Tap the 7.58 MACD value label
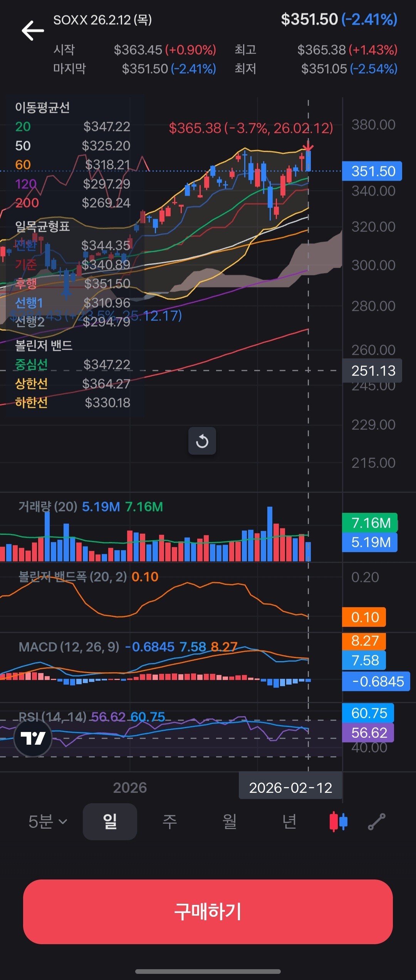Image resolution: width=416 pixels, height=980 pixels. click(x=364, y=660)
